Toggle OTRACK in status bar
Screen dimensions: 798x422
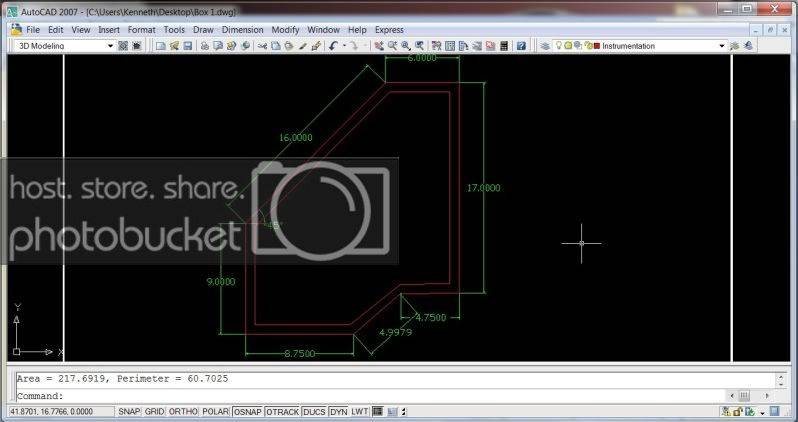(x=282, y=412)
